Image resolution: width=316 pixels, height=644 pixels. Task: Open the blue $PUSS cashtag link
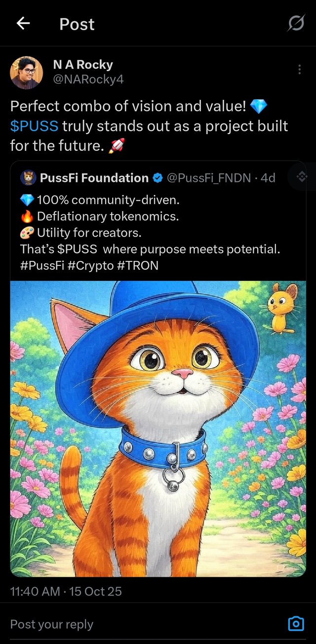[34, 126]
